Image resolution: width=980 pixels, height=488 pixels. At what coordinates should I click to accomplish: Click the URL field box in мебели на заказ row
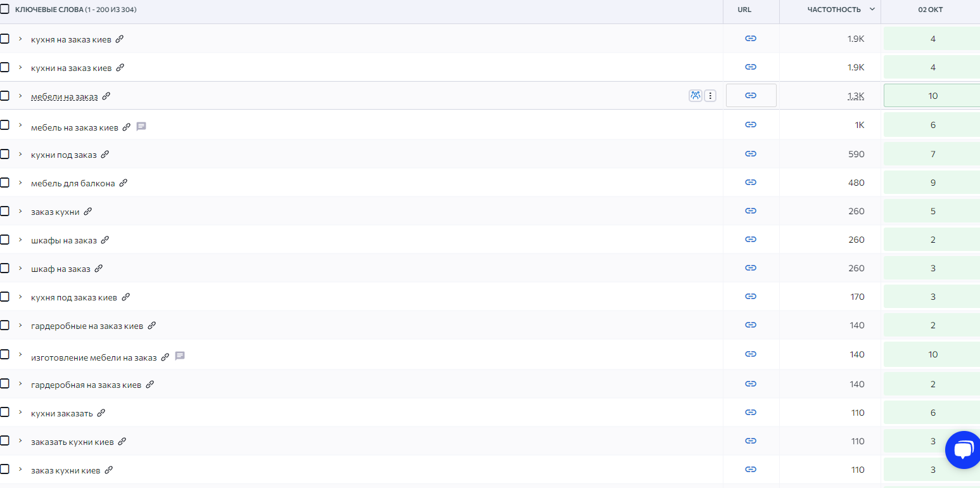point(751,96)
